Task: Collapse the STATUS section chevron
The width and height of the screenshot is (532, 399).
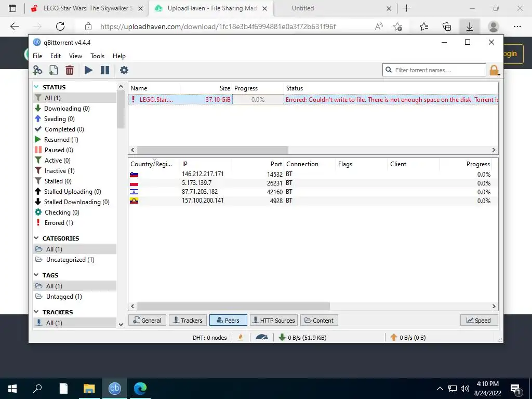Action: (37, 87)
